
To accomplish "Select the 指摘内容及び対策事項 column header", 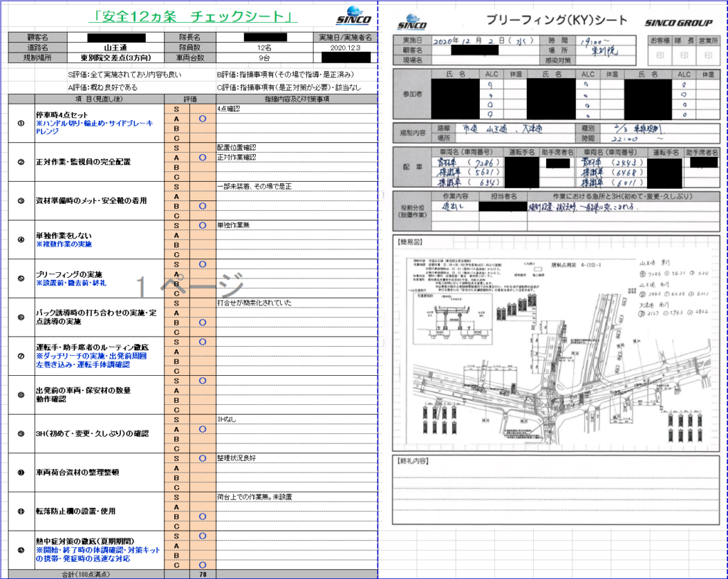I will (296, 99).
